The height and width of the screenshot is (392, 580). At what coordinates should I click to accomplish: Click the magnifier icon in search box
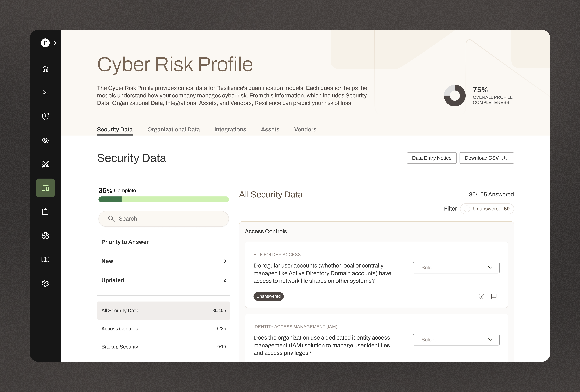point(111,219)
